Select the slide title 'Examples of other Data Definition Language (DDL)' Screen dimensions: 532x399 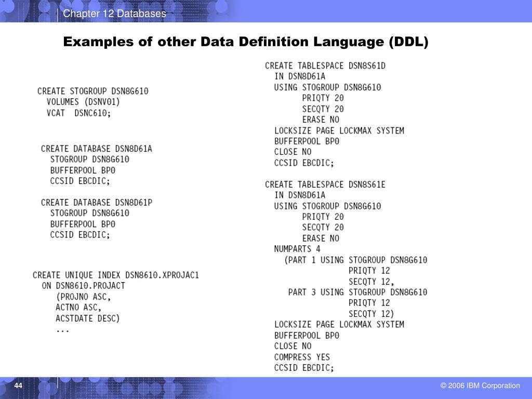pyautogui.click(x=246, y=42)
